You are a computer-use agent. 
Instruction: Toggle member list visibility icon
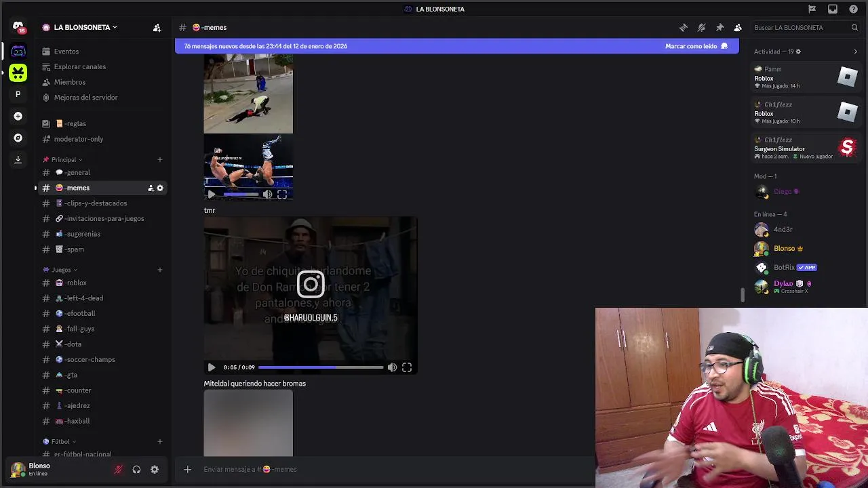(738, 28)
